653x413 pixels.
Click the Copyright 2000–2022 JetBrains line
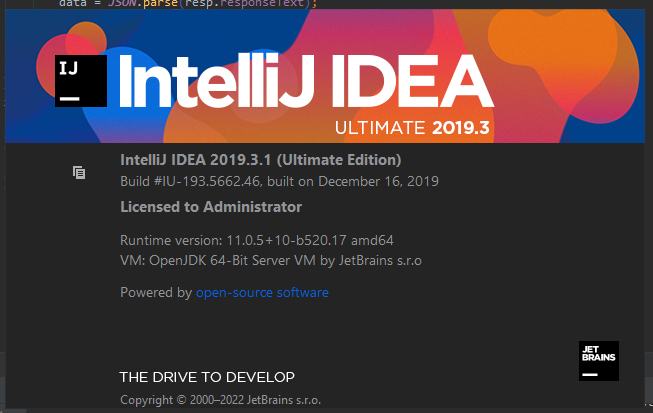(x=220, y=400)
